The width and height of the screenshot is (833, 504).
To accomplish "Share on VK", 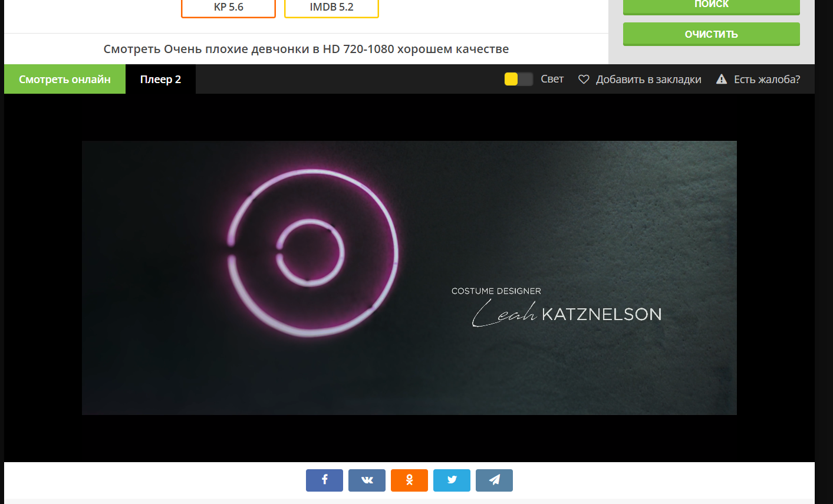I will click(367, 480).
